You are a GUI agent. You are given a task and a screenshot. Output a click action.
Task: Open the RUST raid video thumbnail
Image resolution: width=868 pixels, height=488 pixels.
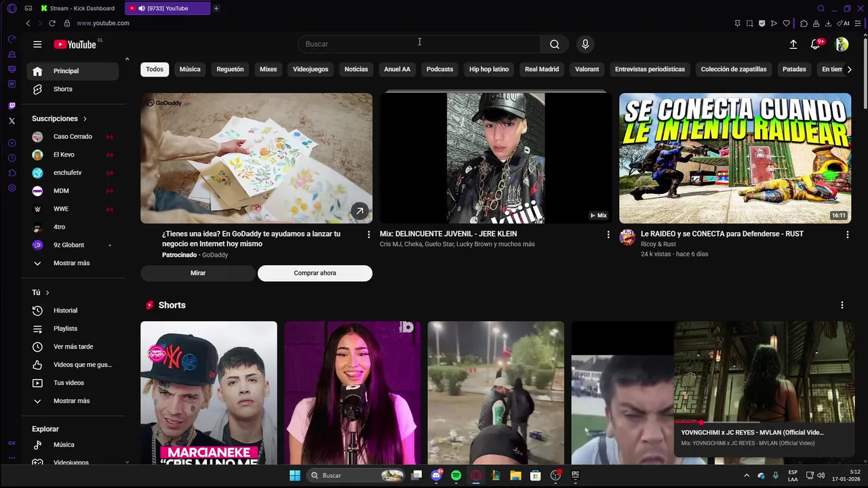(x=735, y=158)
